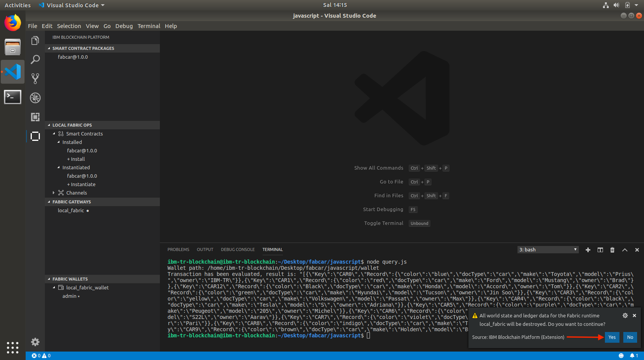Add a new terminal with plus icon
Viewport: 644px width, 360px height.
click(x=588, y=250)
